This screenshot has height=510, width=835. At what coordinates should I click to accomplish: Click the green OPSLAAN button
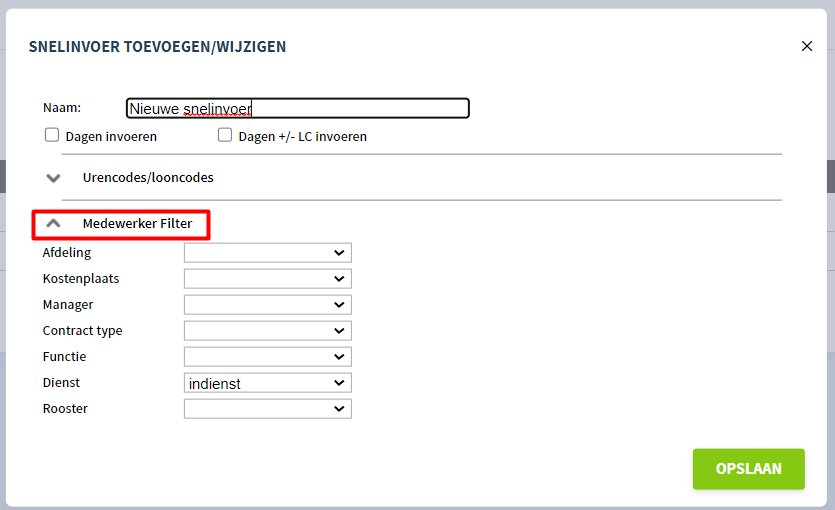click(749, 469)
